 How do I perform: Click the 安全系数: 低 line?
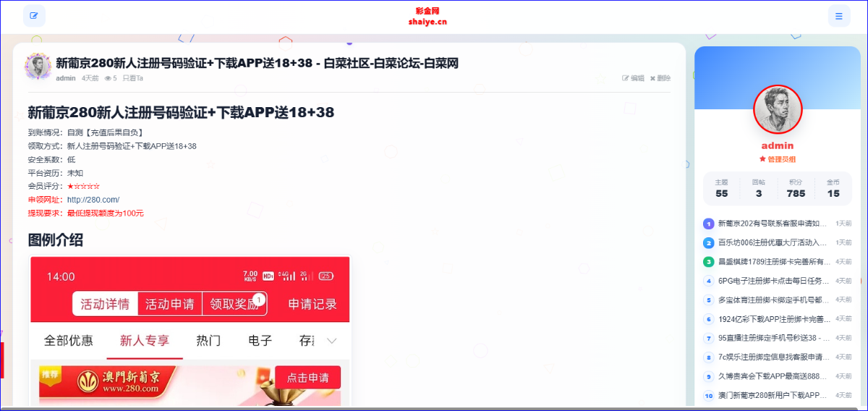pos(51,159)
